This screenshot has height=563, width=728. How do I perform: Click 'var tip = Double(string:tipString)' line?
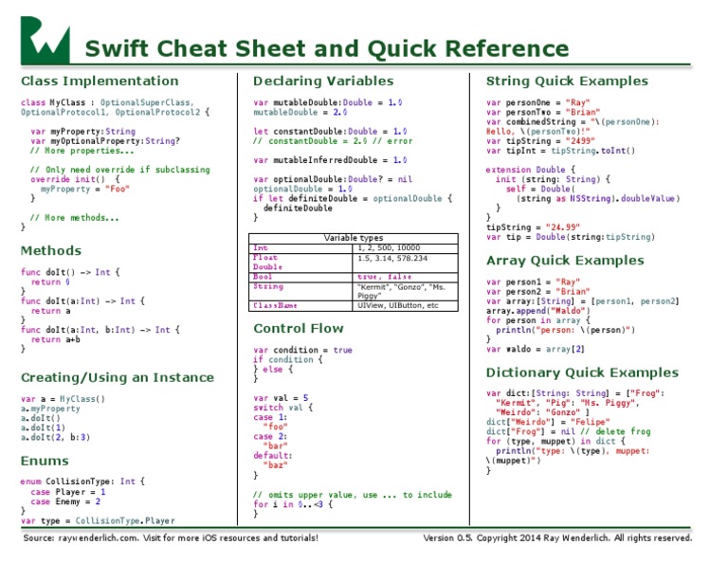[571, 237]
